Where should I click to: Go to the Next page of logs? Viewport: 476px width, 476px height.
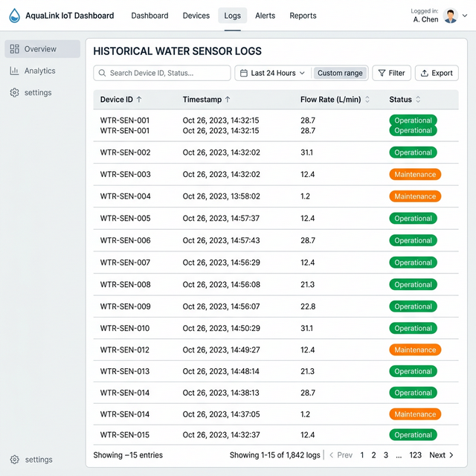pos(441,455)
